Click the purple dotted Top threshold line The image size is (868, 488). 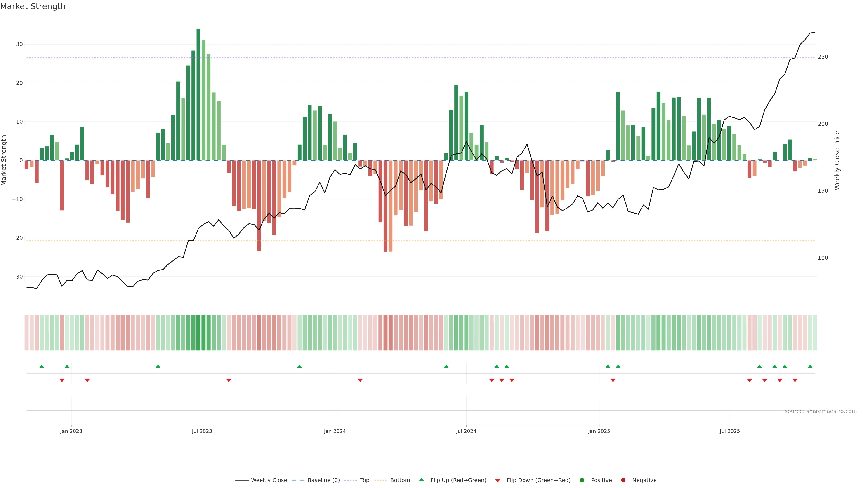(337, 58)
